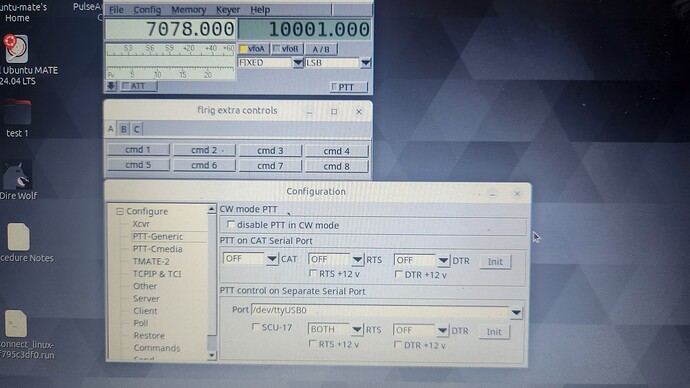Click the cmd 8 button
This screenshot has width=690, height=388.
tap(337, 166)
